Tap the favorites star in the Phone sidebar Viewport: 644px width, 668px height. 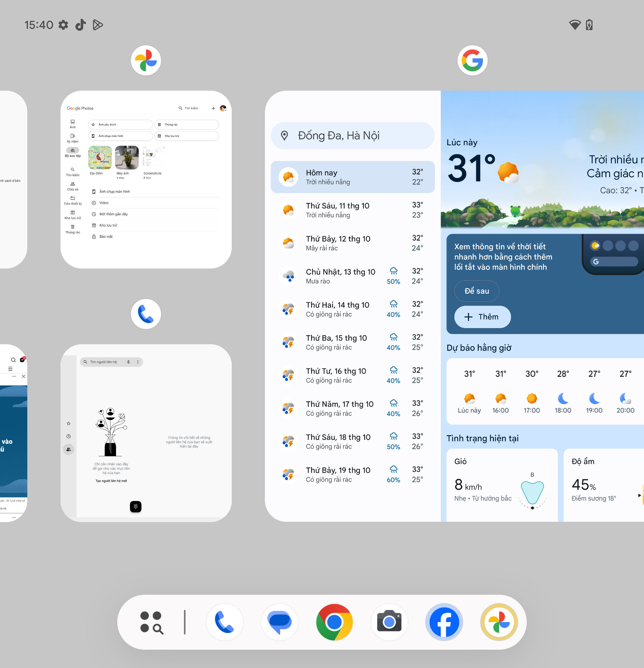(69, 423)
